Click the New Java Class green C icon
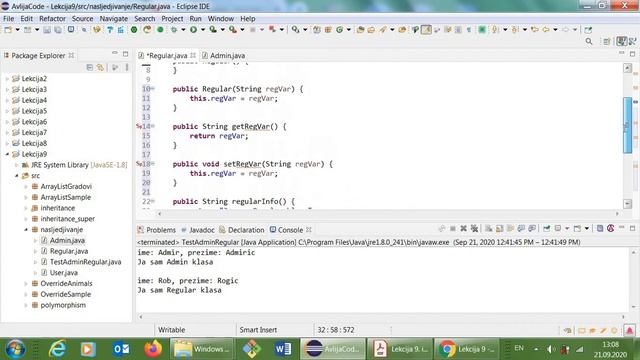The height and width of the screenshot is (360, 640). 339,30
